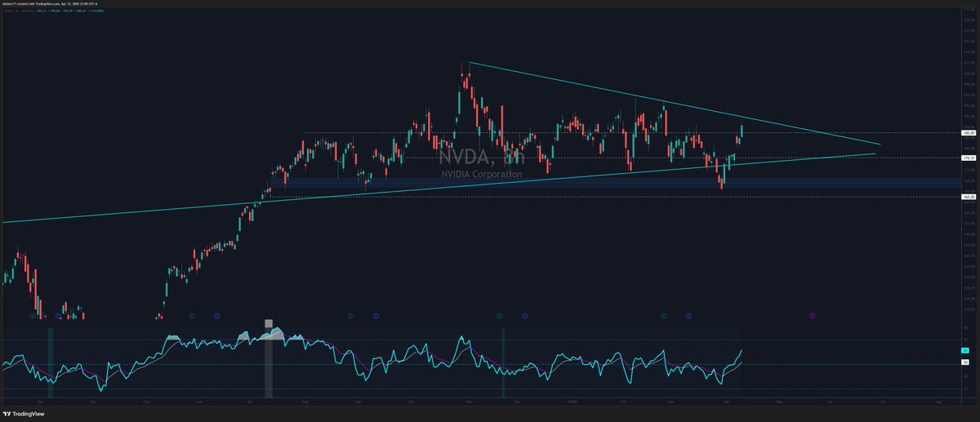Open the blue dividend marker in June 2025
The height and width of the screenshot is (422, 980).
pyautogui.click(x=216, y=314)
